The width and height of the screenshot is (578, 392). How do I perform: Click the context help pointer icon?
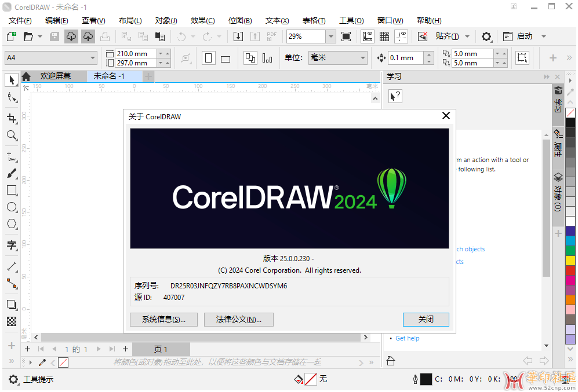[x=395, y=97]
